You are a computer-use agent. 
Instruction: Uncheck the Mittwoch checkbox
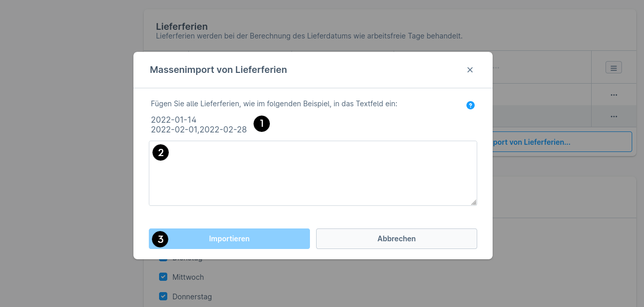(163, 277)
